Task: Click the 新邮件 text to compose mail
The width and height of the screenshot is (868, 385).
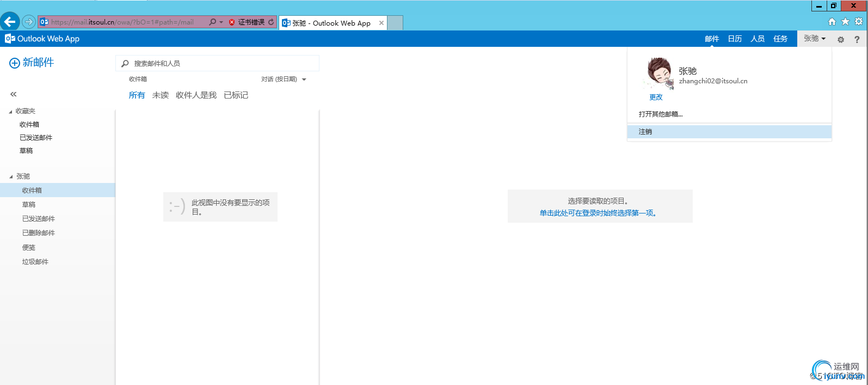Action: (x=38, y=63)
